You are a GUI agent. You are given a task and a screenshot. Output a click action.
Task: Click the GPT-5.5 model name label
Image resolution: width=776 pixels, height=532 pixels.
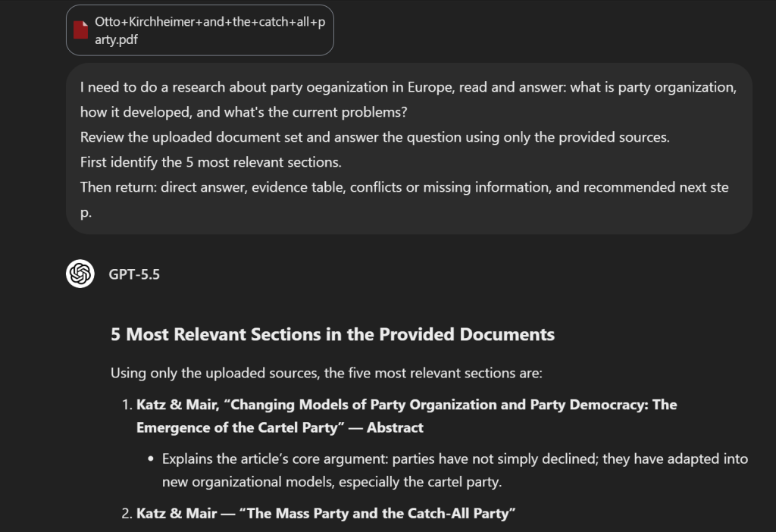pyautogui.click(x=134, y=274)
